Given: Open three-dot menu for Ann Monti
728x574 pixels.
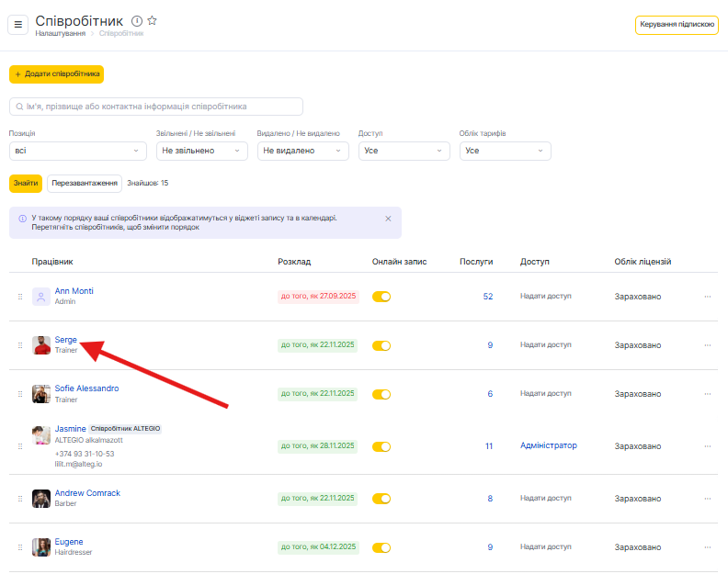Looking at the screenshot, I should [x=707, y=297].
